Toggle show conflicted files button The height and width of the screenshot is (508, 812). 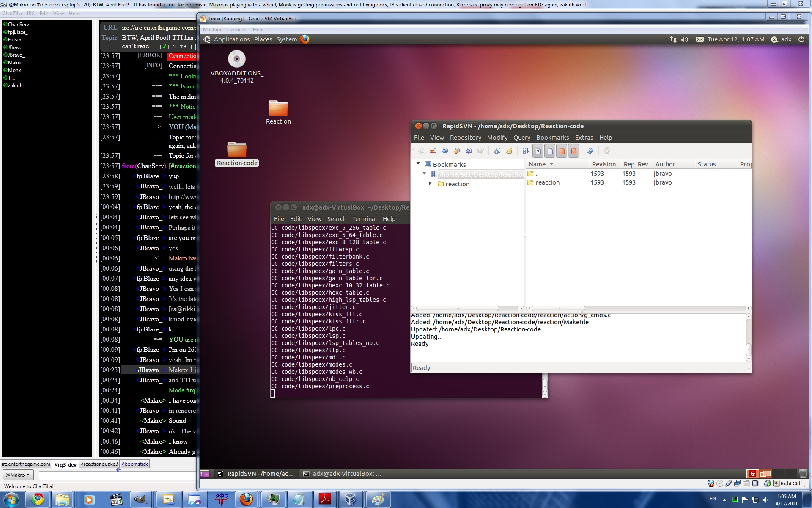[x=573, y=151]
